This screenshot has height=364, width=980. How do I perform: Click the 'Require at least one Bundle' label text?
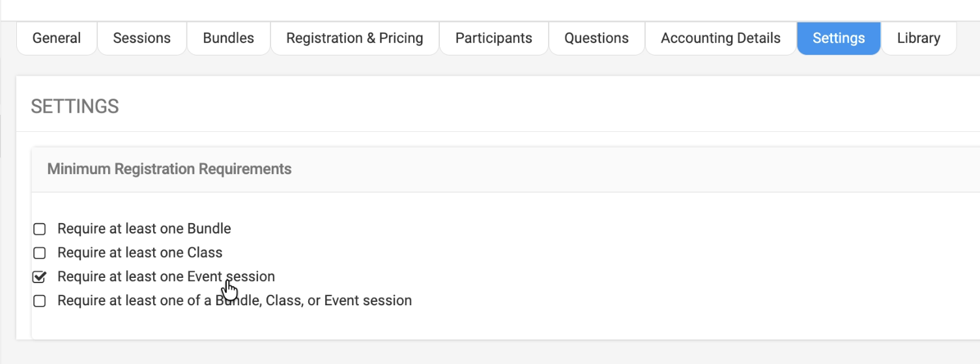(144, 229)
